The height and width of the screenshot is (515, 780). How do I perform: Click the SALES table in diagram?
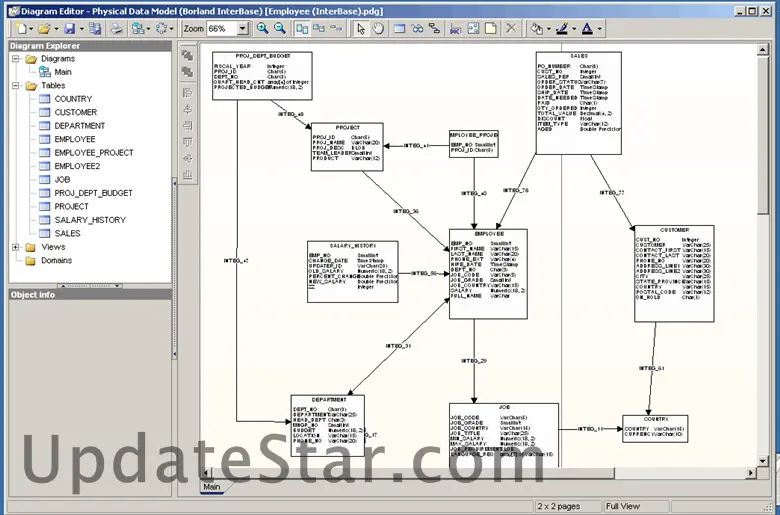click(x=579, y=103)
